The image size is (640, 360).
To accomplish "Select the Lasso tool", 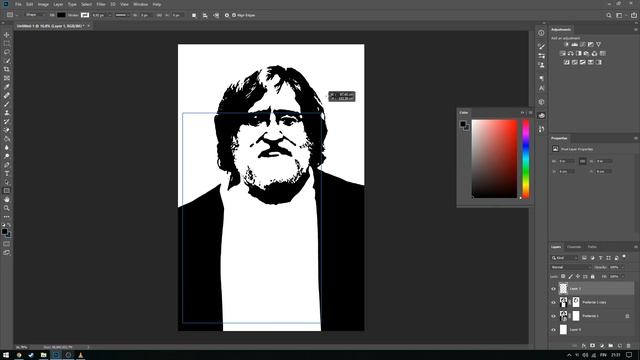I will pos(7,52).
